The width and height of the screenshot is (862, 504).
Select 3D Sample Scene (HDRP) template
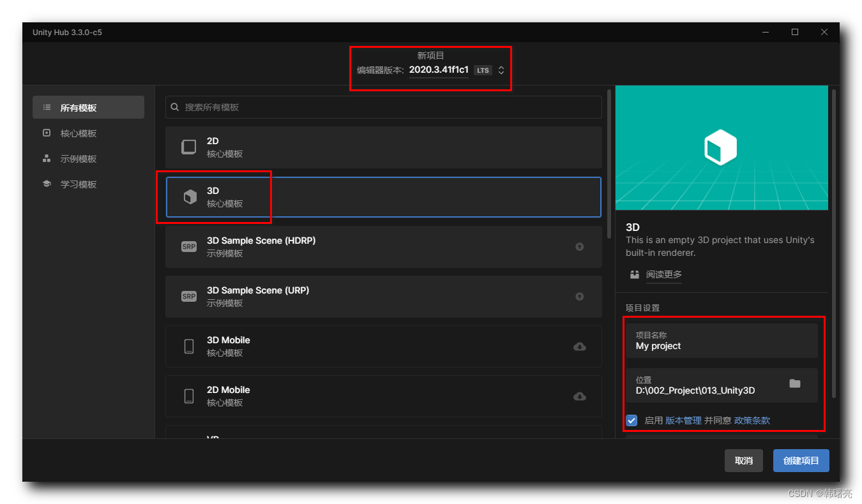click(384, 247)
